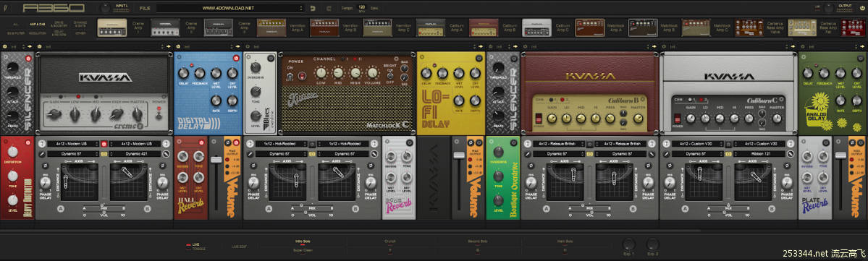Click the Volume pedal fader handle
This screenshot has height=261, width=868.
216,161
